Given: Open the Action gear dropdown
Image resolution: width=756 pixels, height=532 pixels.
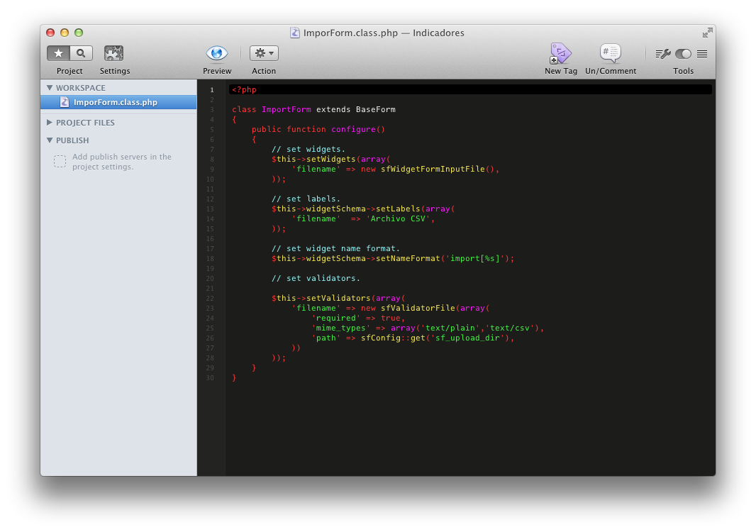Looking at the screenshot, I should (264, 53).
